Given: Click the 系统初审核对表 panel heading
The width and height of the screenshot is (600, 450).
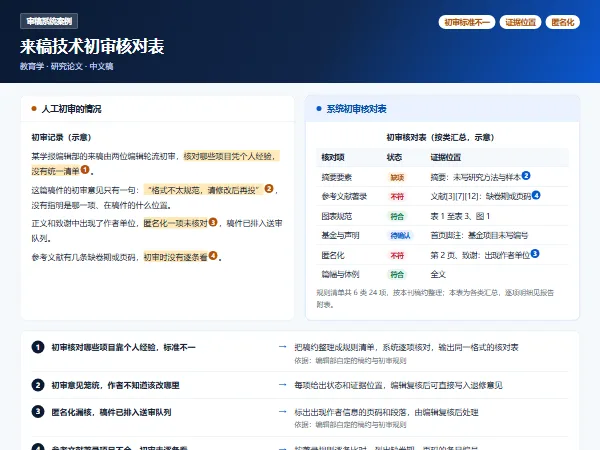Looking at the screenshot, I should click(x=356, y=109).
